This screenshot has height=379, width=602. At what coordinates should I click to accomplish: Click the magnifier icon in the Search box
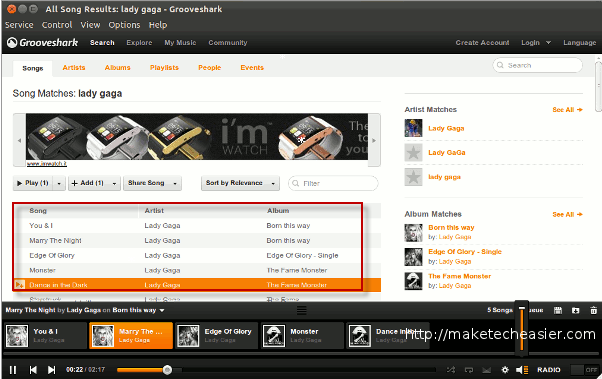pyautogui.click(x=500, y=65)
